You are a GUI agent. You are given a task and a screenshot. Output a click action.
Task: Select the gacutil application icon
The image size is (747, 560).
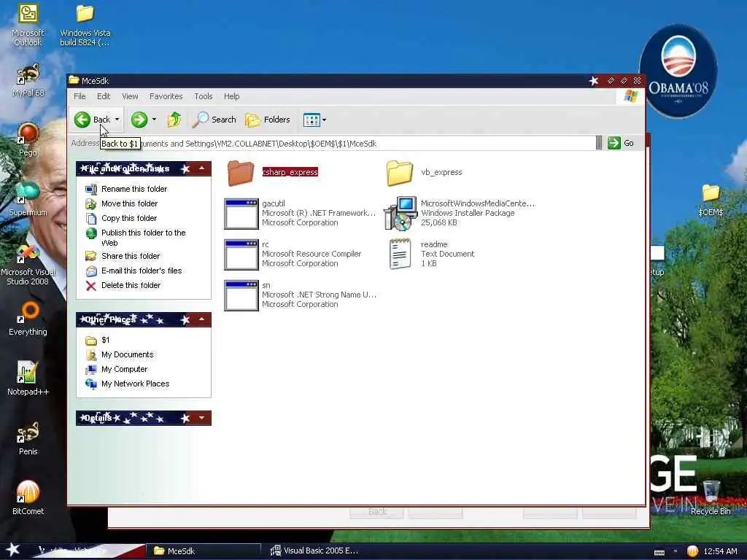coord(241,214)
